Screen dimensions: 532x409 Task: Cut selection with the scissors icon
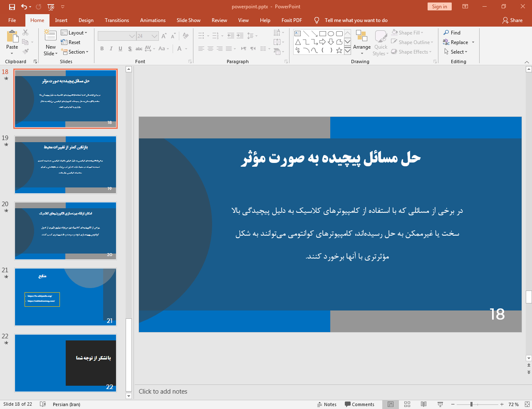pos(25,32)
